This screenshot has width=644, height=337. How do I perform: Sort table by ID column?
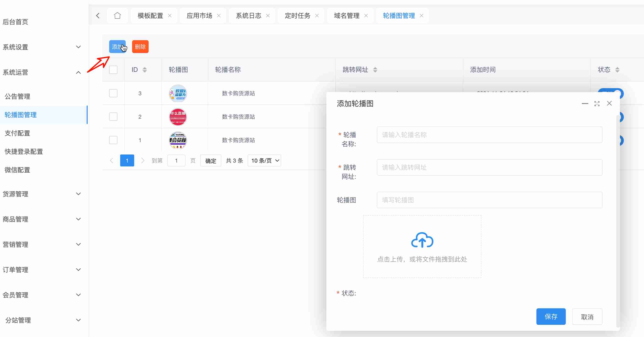click(x=144, y=70)
